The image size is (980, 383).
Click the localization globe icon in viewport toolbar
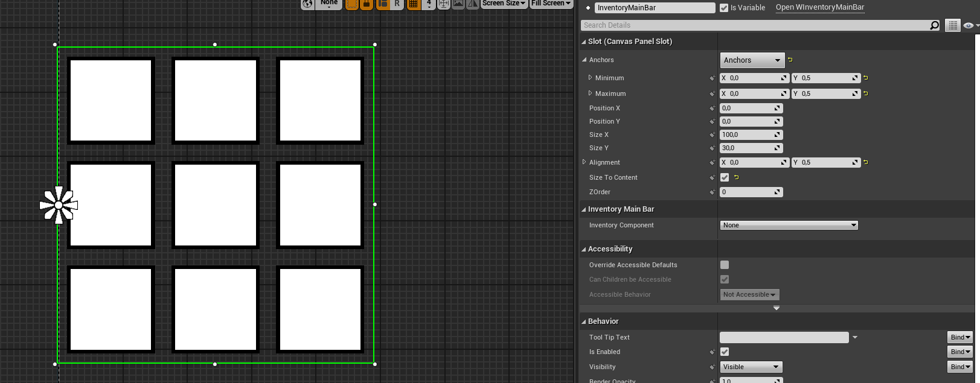click(308, 4)
